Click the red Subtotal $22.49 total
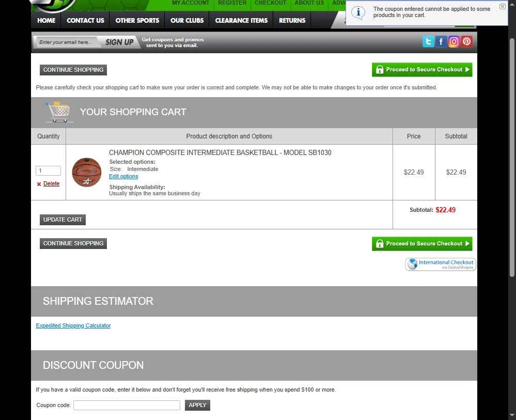The width and height of the screenshot is (516, 420). click(x=446, y=210)
